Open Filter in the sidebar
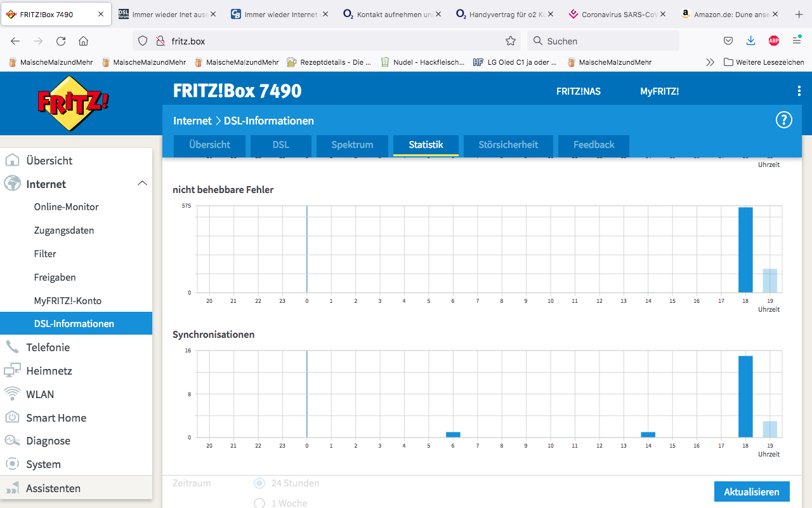The width and height of the screenshot is (812, 508). coord(45,254)
